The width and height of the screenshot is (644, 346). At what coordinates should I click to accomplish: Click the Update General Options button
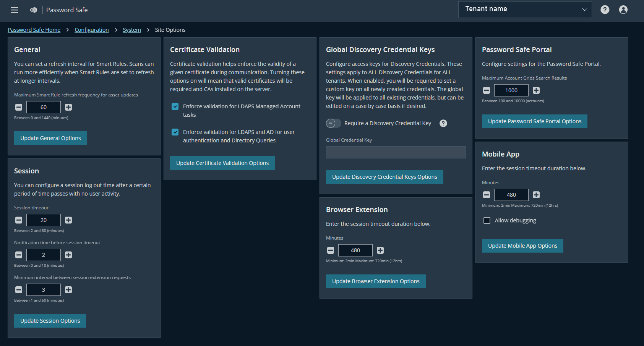coord(50,138)
